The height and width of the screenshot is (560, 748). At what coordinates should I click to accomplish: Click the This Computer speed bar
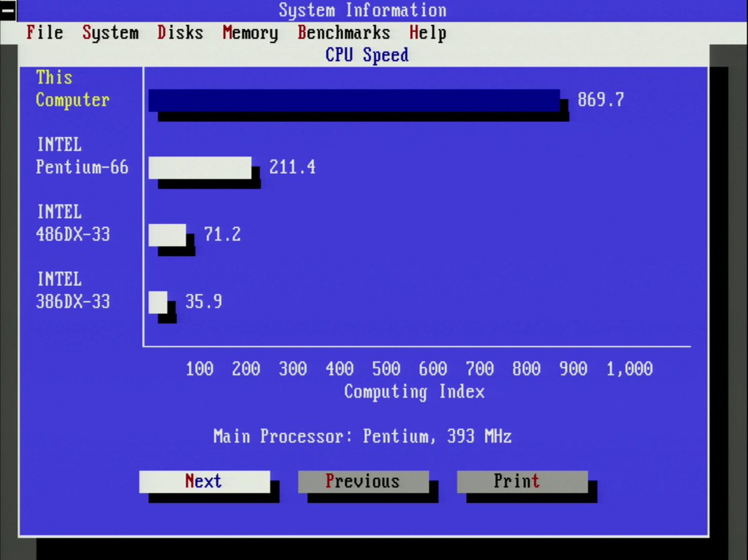tap(354, 100)
